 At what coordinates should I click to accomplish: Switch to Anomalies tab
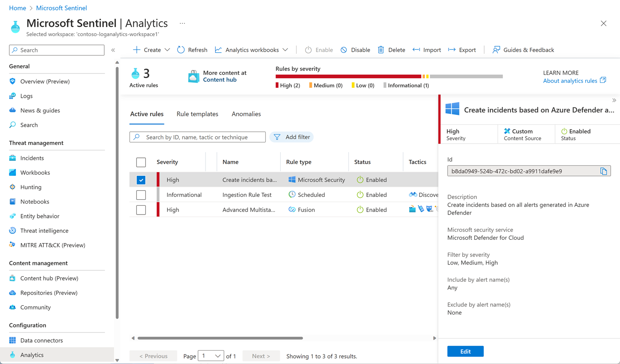[246, 114]
